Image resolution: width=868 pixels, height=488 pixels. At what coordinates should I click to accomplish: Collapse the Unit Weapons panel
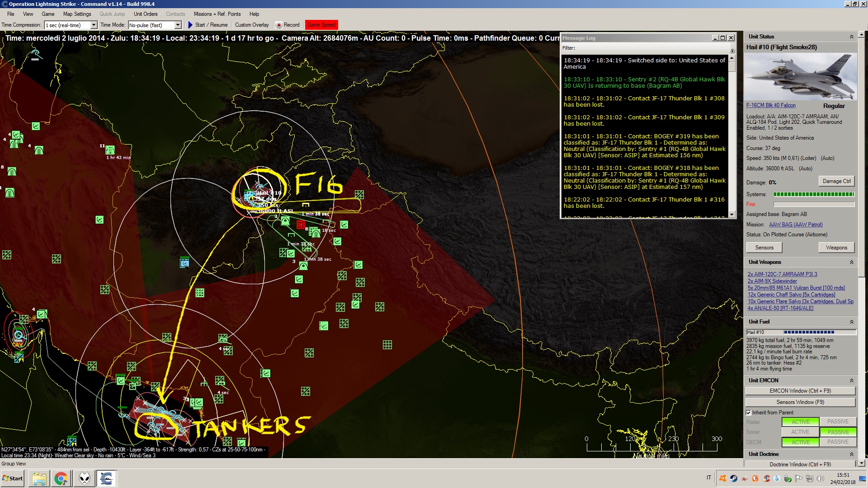pos(852,262)
